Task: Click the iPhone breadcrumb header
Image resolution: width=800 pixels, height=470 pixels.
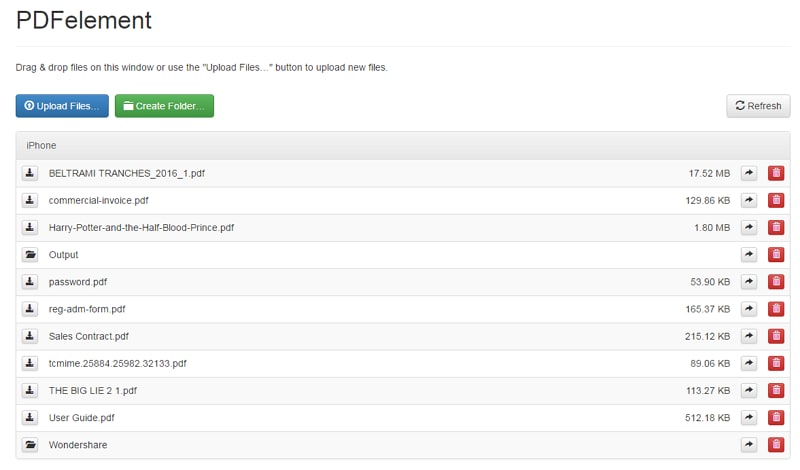Action: 41,145
